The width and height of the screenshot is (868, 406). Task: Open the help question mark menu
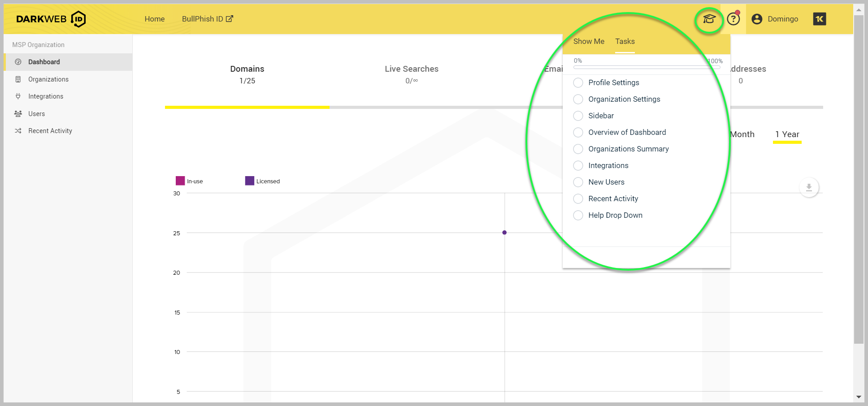733,19
